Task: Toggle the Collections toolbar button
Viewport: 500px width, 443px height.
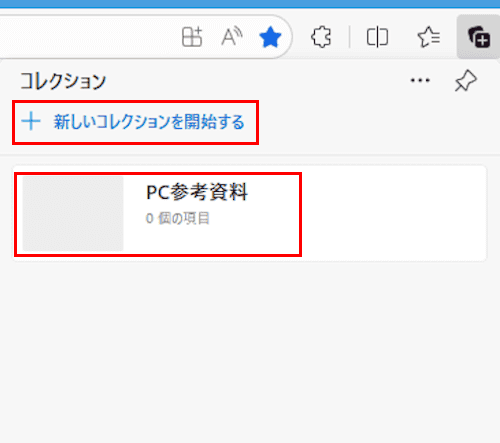Action: click(478, 37)
